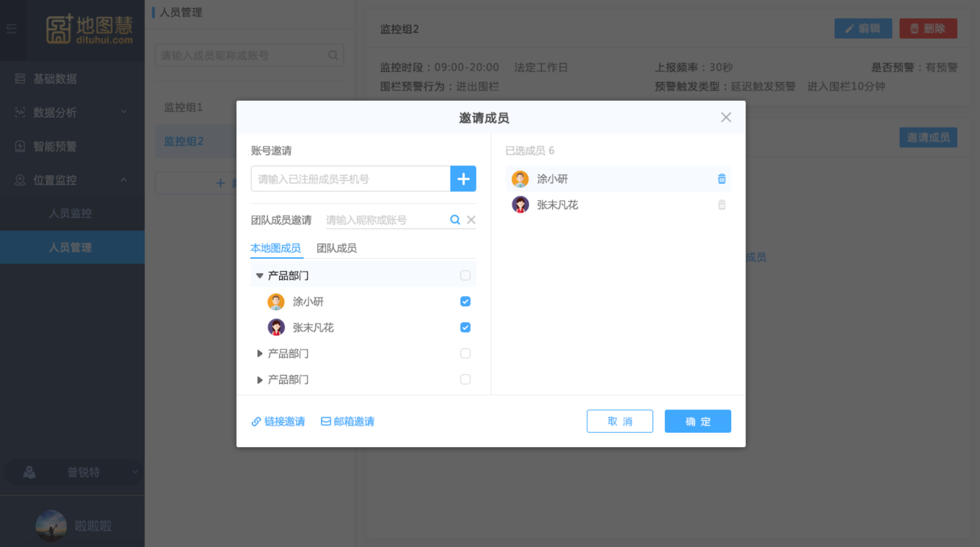Collapse the expanded 产品部门 group
The height and width of the screenshot is (547, 980).
tap(260, 276)
